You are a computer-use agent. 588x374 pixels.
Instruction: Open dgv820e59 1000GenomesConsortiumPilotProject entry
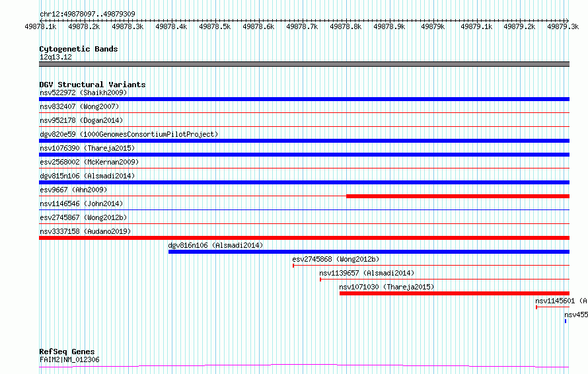(129, 134)
